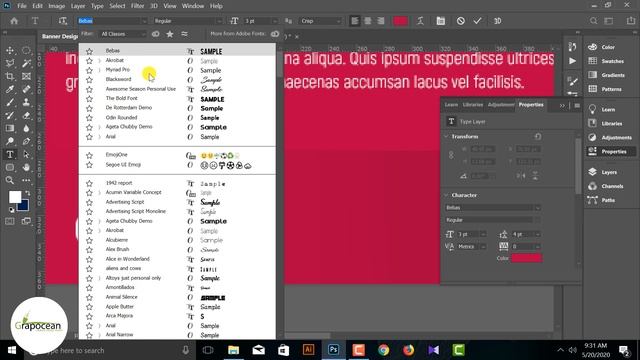Favorite the Myriad Pro font star
This screenshot has width=640, height=360.
point(89,70)
